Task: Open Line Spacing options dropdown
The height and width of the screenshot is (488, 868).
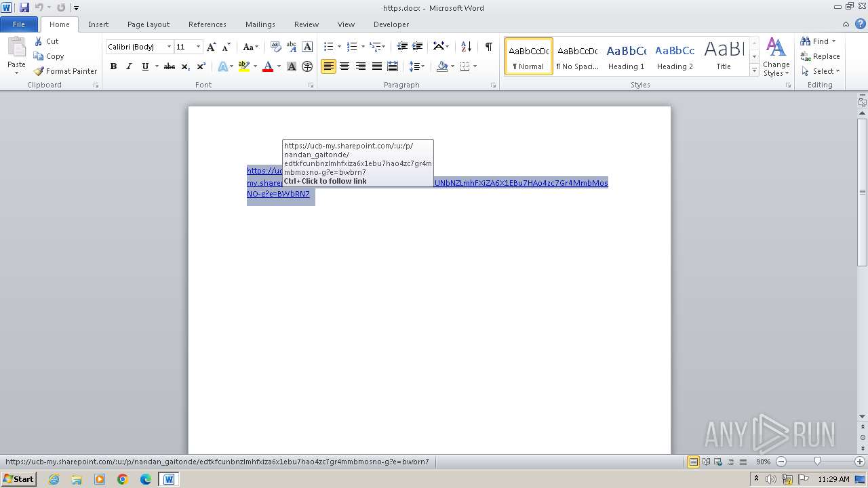Action: coord(417,66)
